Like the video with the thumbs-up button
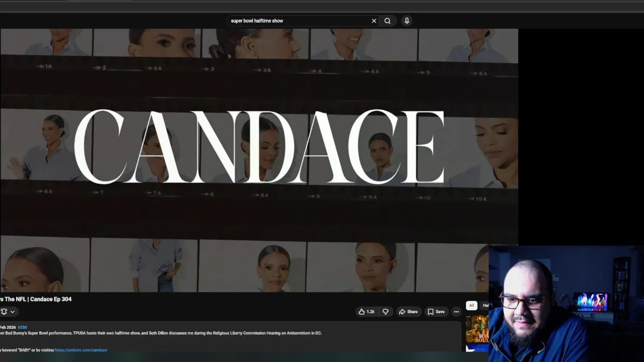644x362 pixels. point(367,312)
